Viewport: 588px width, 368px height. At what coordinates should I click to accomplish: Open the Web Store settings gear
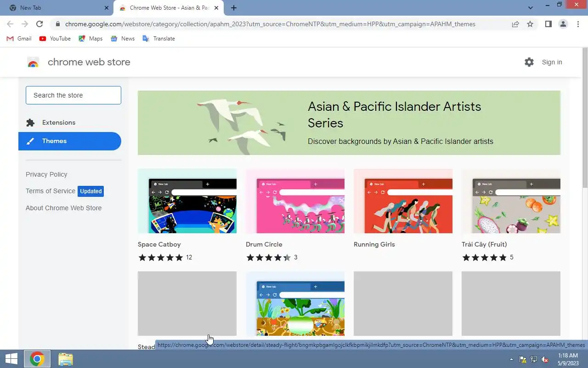click(529, 62)
